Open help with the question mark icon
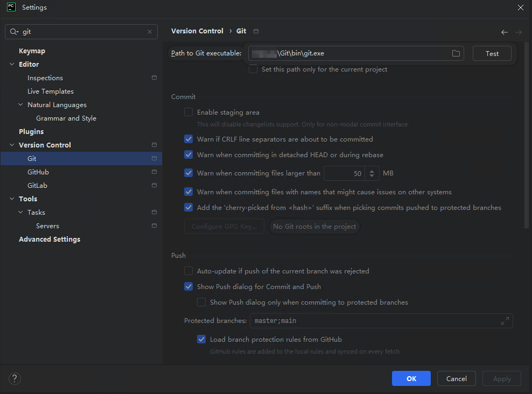 click(15, 378)
